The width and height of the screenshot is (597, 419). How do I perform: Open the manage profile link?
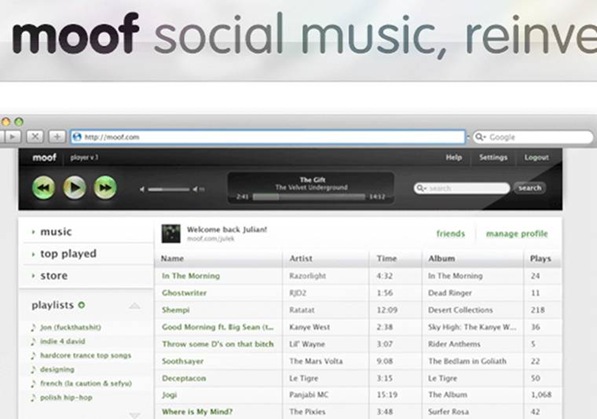(517, 233)
